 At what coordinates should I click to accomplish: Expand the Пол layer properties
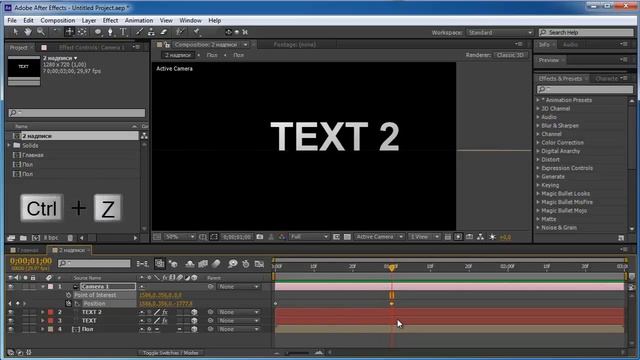point(42,329)
